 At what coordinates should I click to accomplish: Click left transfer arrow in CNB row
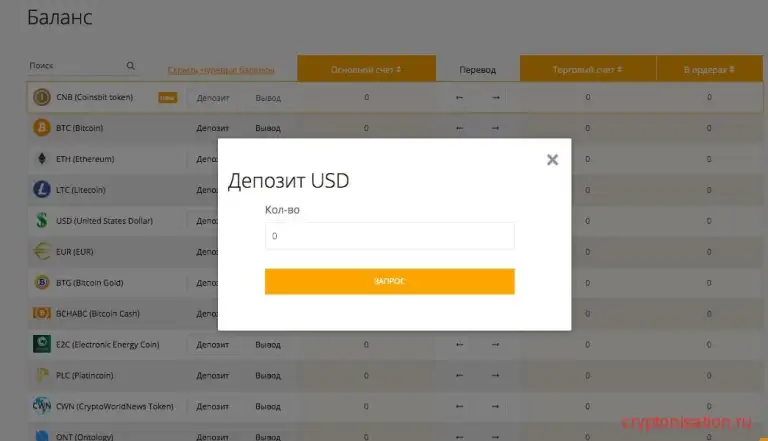coord(459,98)
